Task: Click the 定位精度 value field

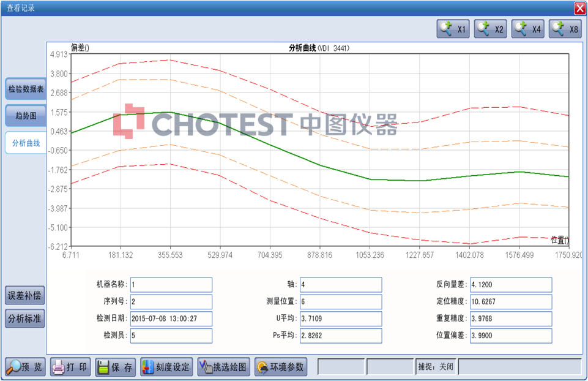Action: point(510,301)
